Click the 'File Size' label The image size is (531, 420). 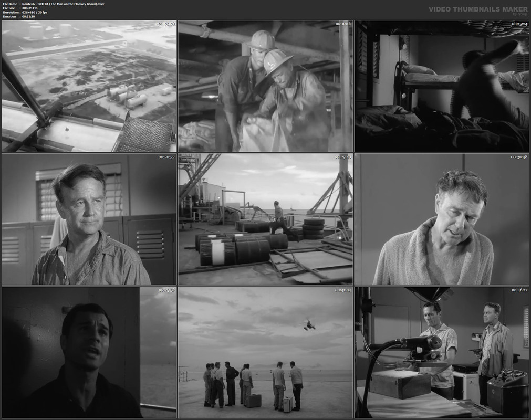[9, 8]
